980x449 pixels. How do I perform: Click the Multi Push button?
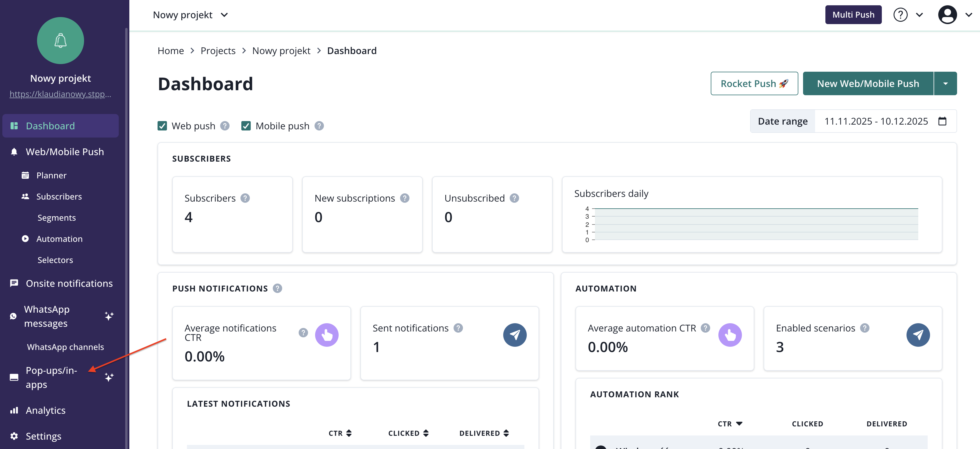click(853, 15)
